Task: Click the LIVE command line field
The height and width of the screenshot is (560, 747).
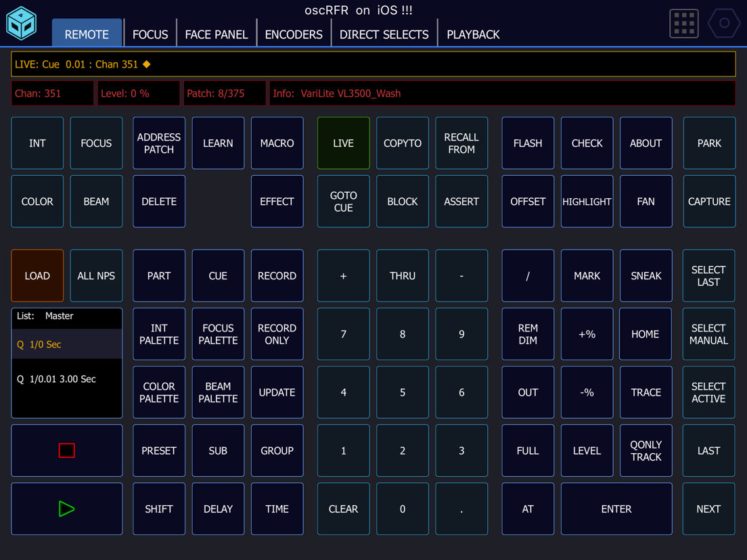Action: click(x=373, y=64)
